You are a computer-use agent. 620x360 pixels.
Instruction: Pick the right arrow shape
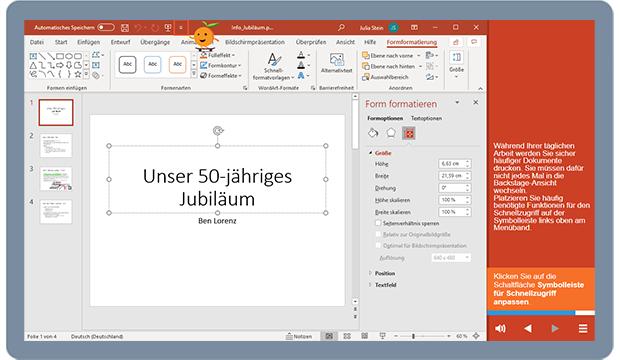pos(60,65)
